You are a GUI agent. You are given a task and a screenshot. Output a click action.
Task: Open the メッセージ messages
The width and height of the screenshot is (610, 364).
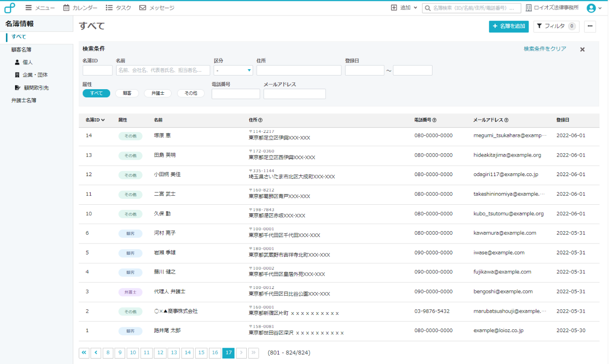click(157, 8)
